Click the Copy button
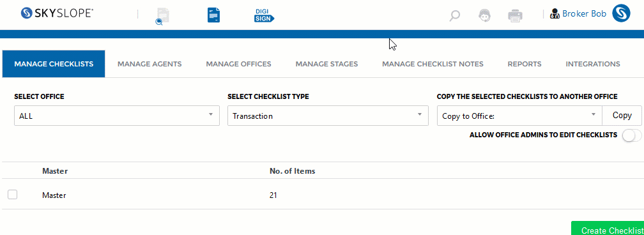The width and height of the screenshot is (644, 235). [x=622, y=116]
